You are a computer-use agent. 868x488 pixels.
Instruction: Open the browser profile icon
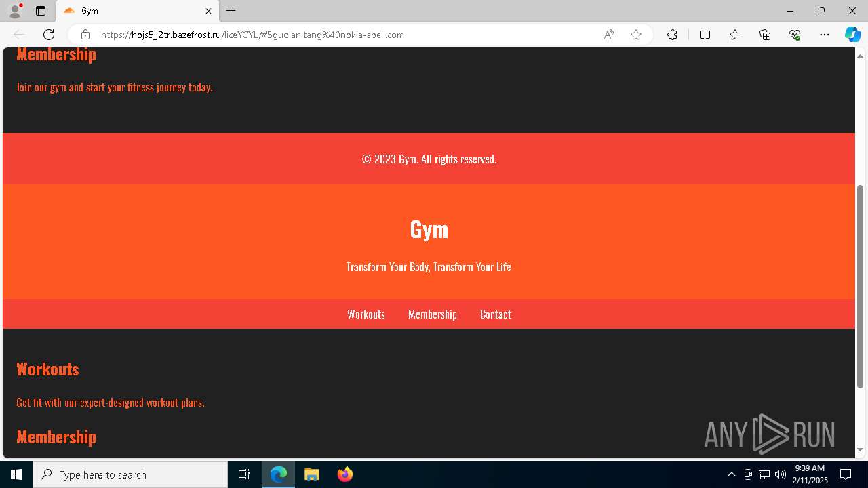[15, 11]
